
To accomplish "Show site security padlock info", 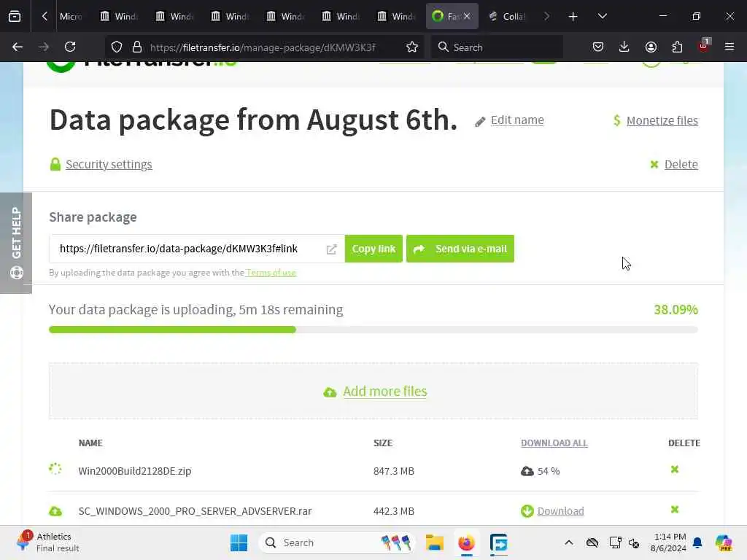I will 136,47.
